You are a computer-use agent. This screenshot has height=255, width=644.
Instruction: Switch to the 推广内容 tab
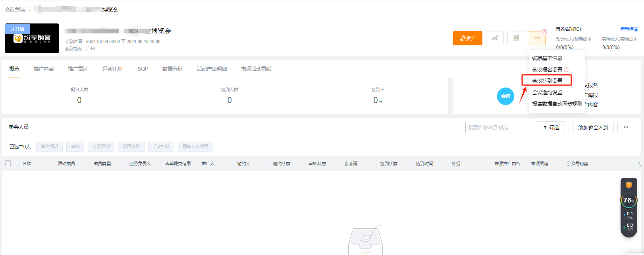click(44, 69)
